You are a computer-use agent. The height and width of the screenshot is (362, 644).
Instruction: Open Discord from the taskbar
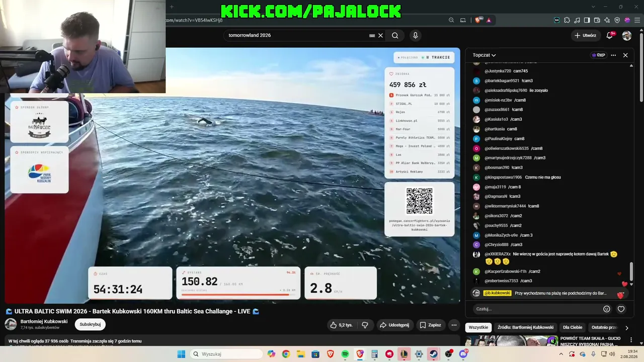(463, 354)
